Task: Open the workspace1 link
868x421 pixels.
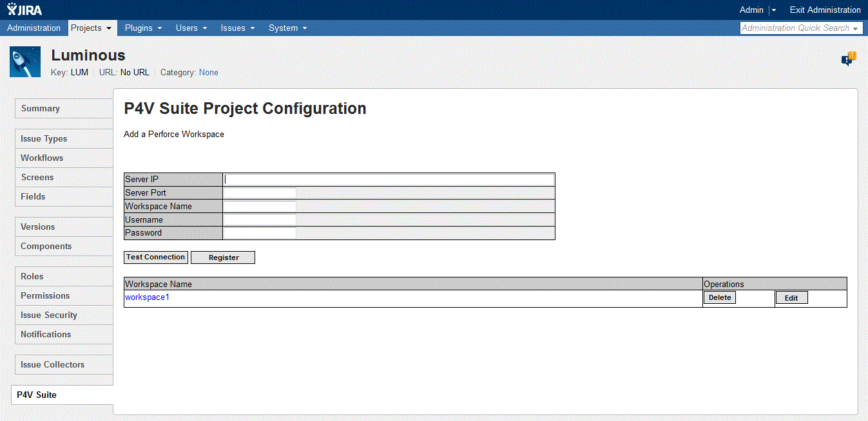Action: point(147,297)
